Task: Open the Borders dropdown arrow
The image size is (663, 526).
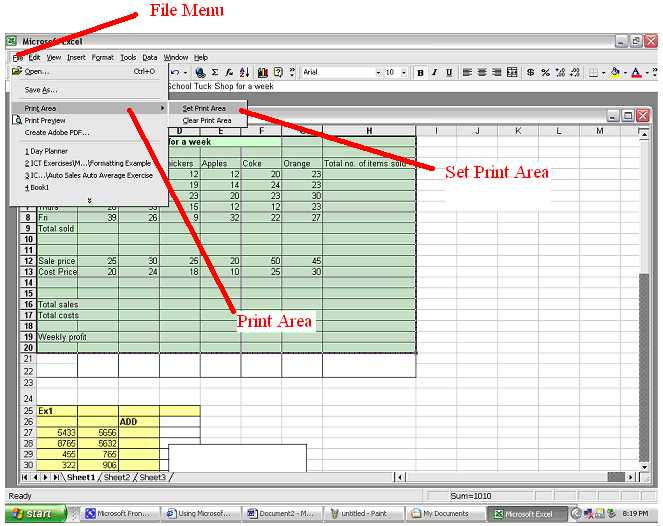Action: coord(603,73)
